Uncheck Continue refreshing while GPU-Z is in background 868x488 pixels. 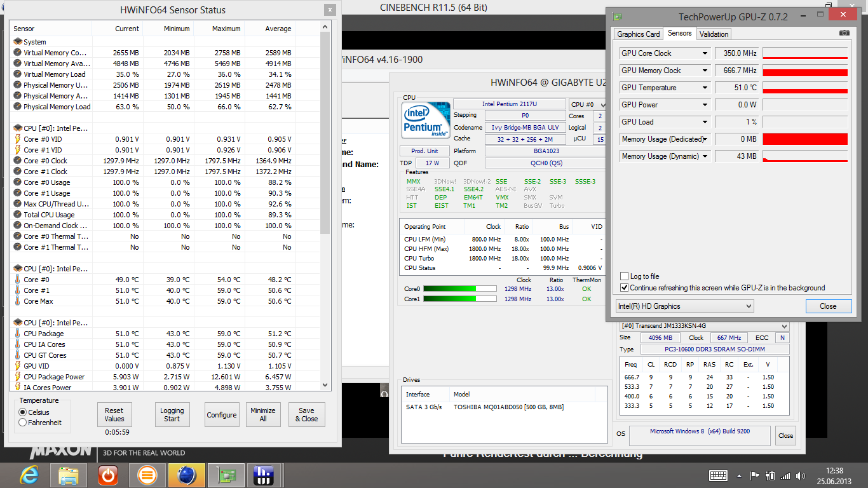625,288
